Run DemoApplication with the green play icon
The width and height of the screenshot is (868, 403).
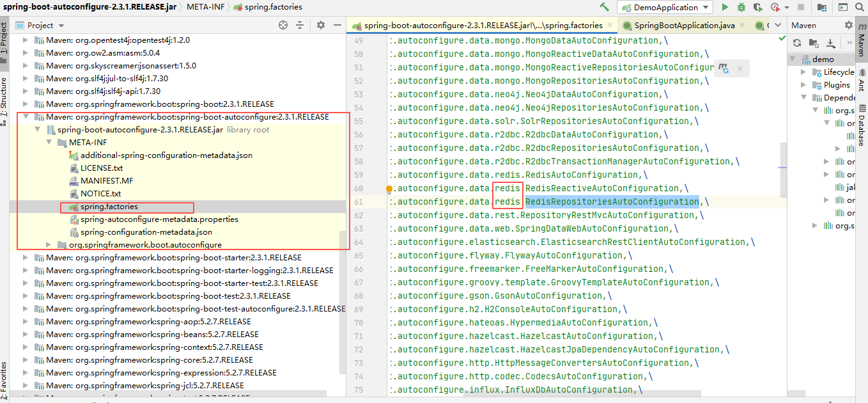click(725, 7)
